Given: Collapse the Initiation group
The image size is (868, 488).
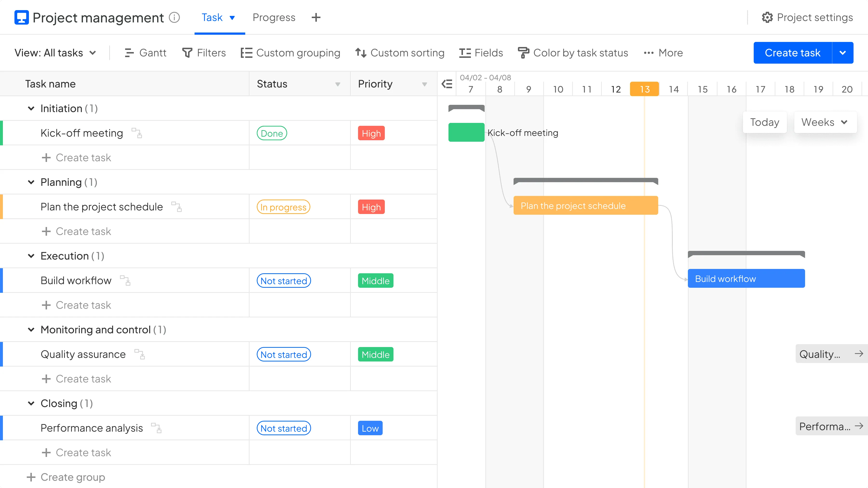Looking at the screenshot, I should 31,108.
